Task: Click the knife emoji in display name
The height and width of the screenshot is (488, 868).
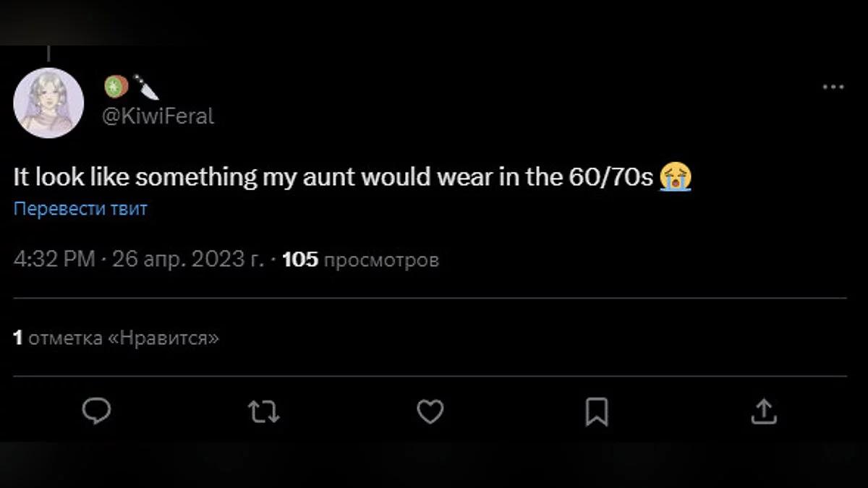Action: click(146, 87)
